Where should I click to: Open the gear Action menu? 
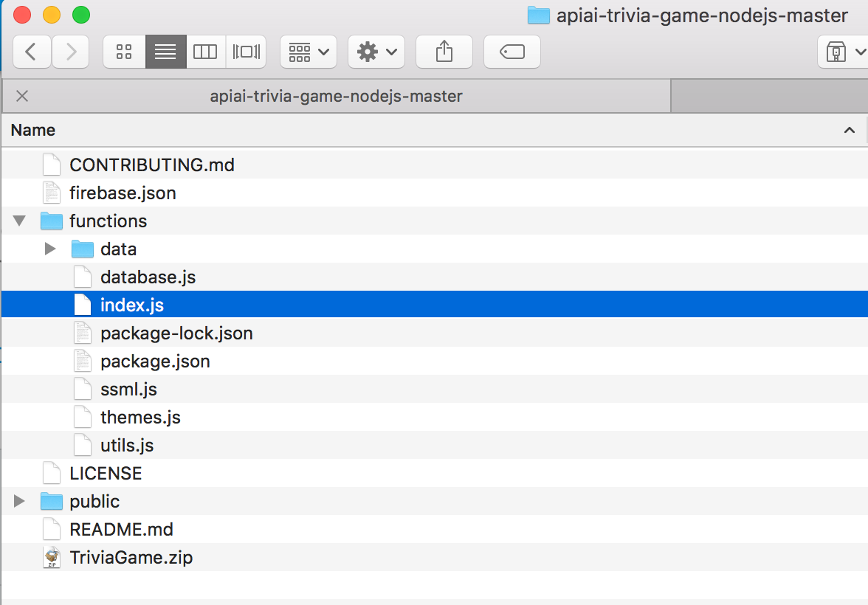[376, 52]
